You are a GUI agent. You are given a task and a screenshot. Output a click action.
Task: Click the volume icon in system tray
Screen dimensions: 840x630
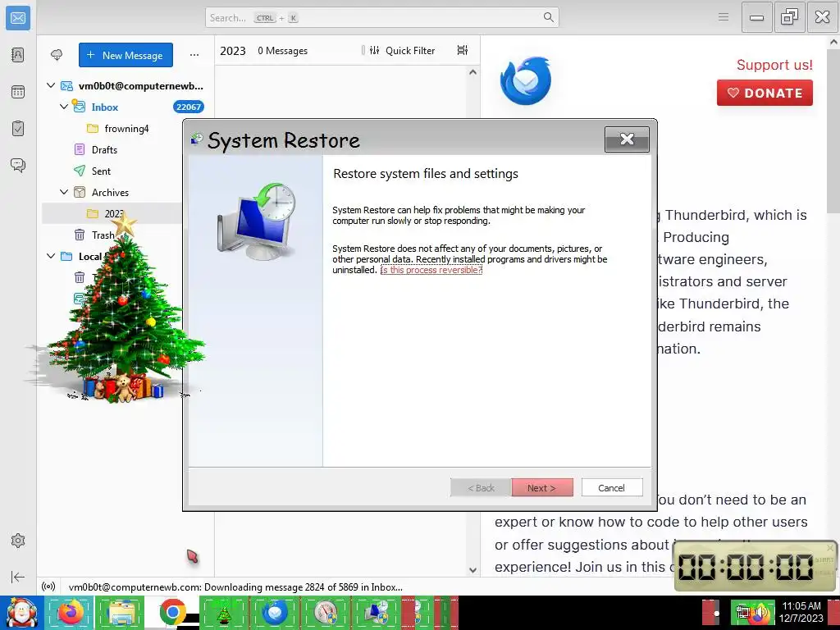pos(760,613)
